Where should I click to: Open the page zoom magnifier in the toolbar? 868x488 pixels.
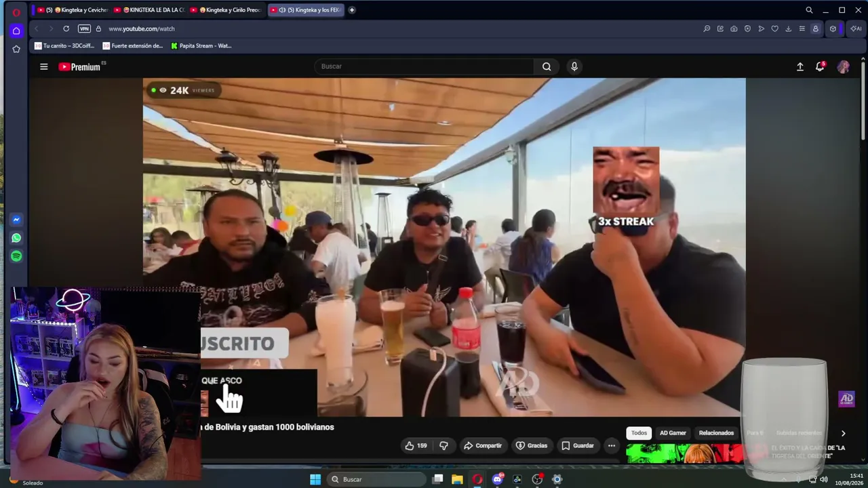[x=707, y=28]
